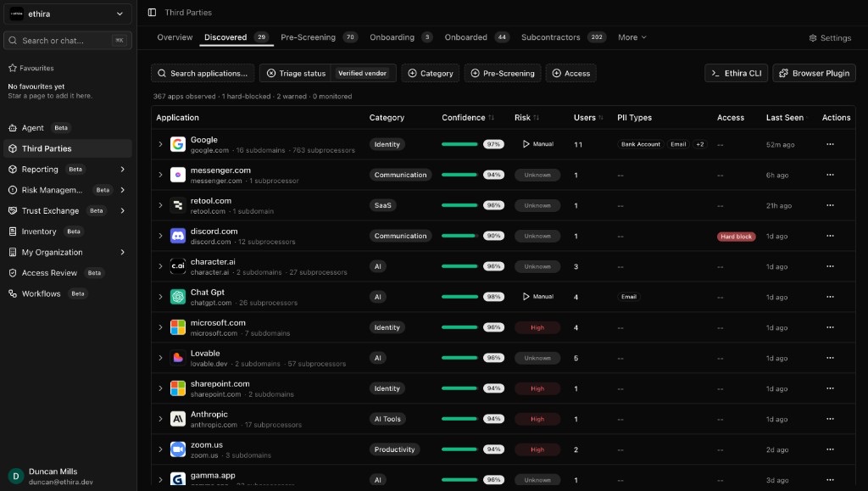This screenshot has height=491, width=868.
Task: Click discord.com's confidence progress bar
Action: pyautogui.click(x=459, y=236)
